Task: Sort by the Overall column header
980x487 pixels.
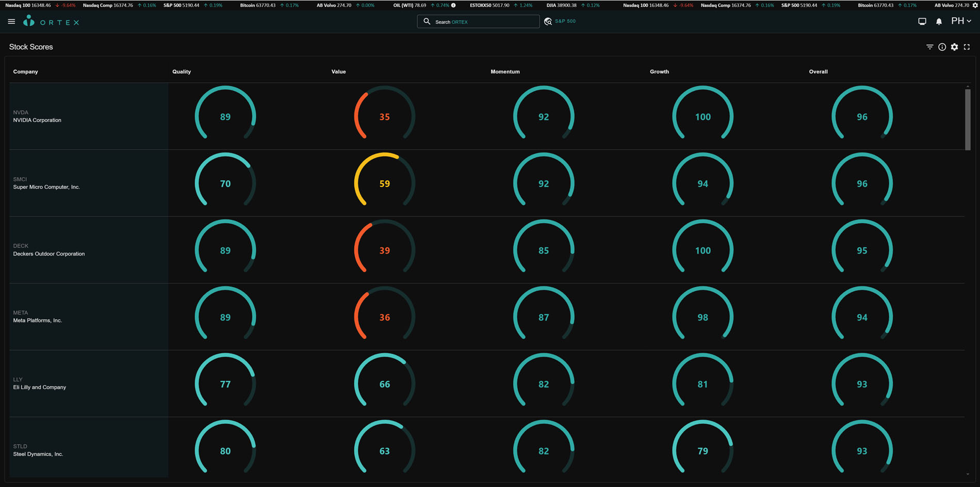Action: (818, 72)
